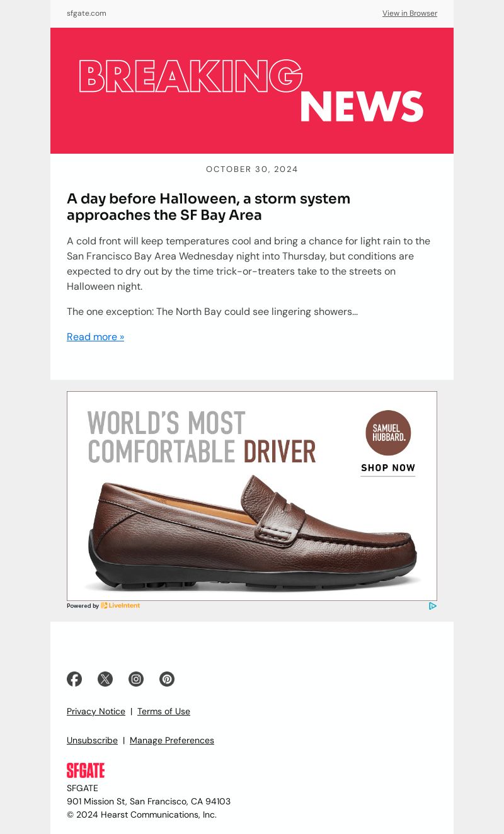Follow the Read more link

(x=95, y=337)
